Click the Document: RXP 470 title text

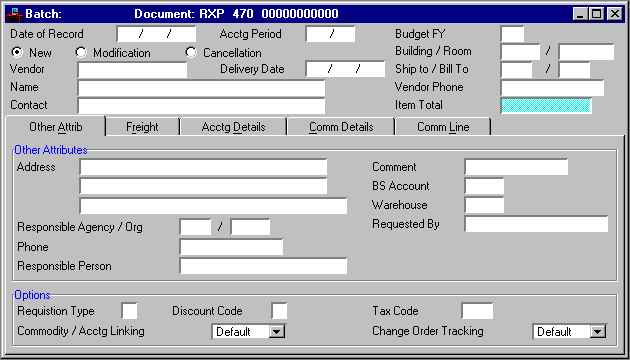236,14
